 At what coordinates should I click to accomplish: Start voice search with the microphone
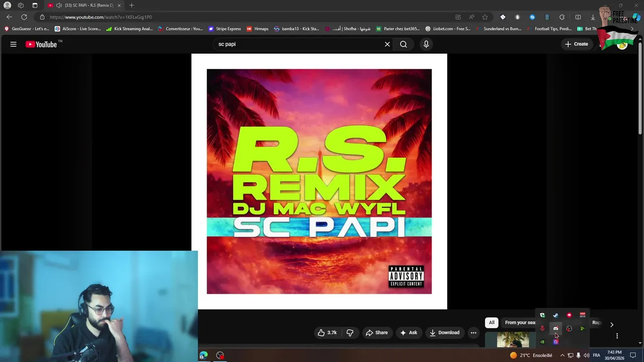(426, 44)
